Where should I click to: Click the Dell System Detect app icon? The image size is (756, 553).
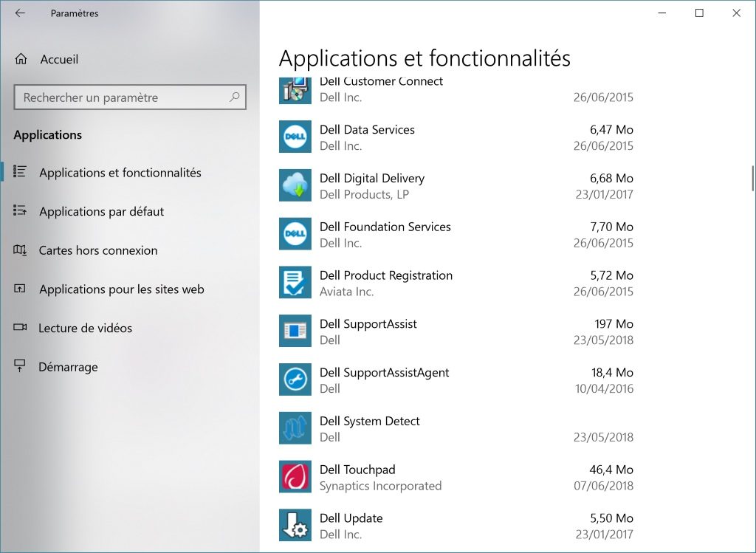295,428
